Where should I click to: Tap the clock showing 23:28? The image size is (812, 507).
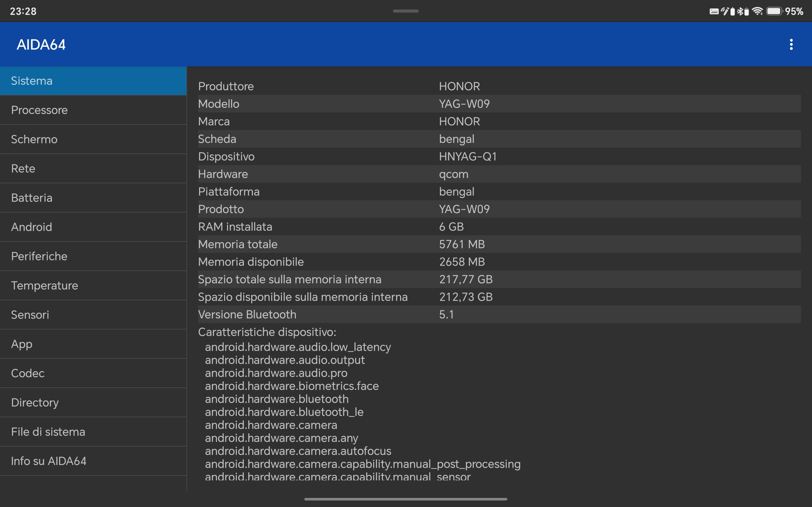click(x=23, y=11)
